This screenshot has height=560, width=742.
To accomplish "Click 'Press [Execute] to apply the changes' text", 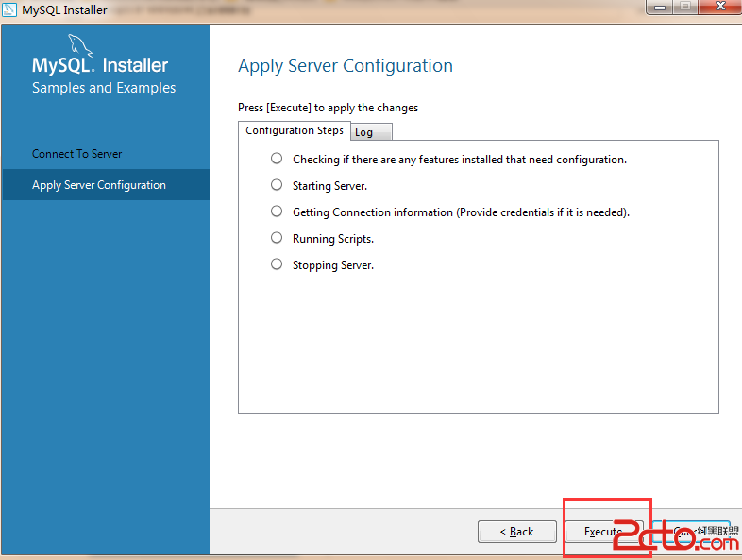I will coord(328,108).
